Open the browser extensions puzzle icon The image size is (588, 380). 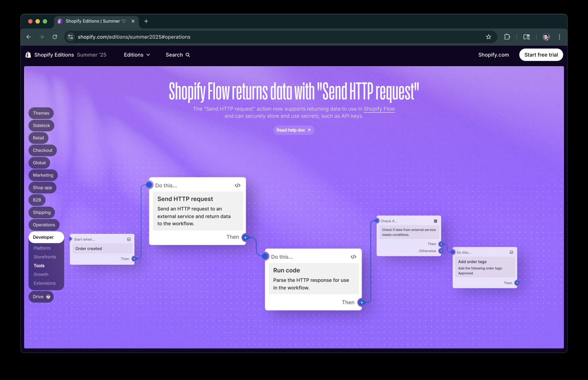tap(507, 37)
